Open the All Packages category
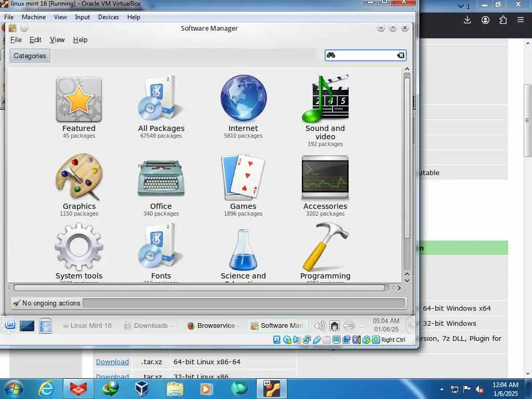 click(x=161, y=107)
